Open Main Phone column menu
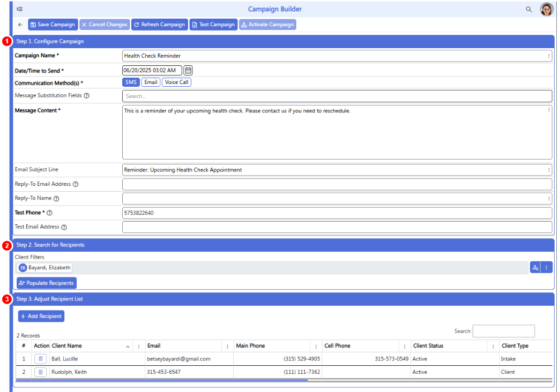This screenshot has height=392, width=560. coord(316,346)
